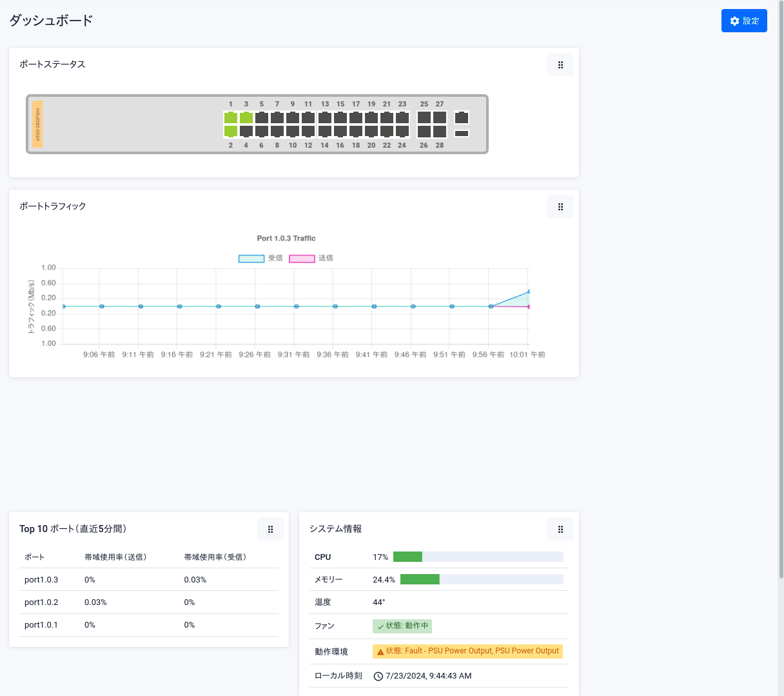
Task: Click green port 2 in bottom row
Action: point(230,132)
